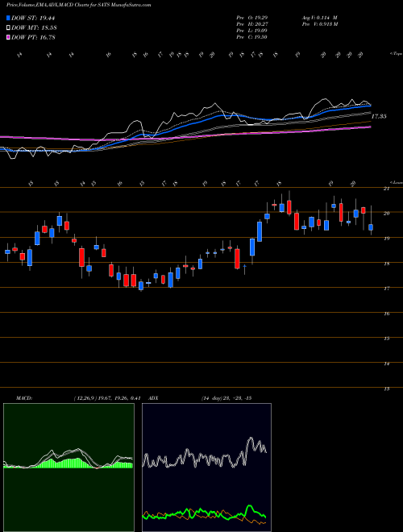Click the magenta DOW PT legend swatch
The height and width of the screenshot is (532, 403).
[x=8, y=37]
